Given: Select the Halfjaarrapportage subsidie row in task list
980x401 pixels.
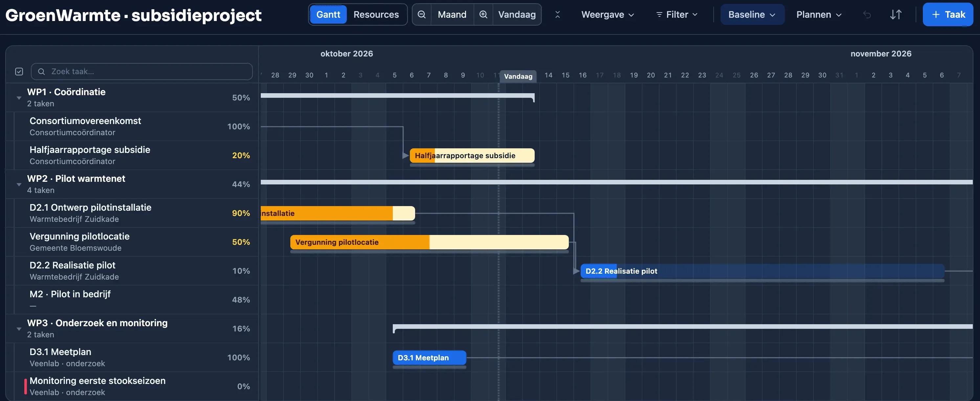Looking at the screenshot, I should [x=132, y=156].
